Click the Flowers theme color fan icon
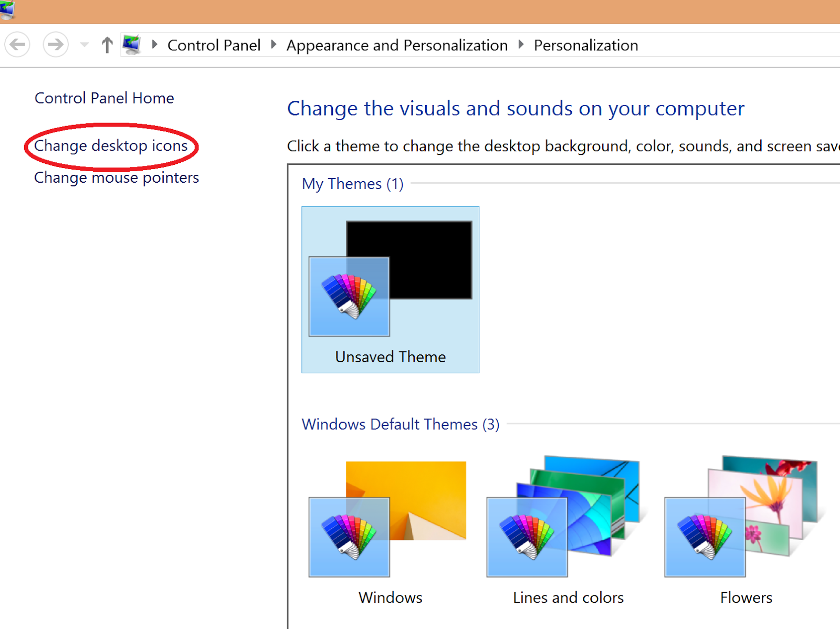This screenshot has width=840, height=629. (x=705, y=537)
